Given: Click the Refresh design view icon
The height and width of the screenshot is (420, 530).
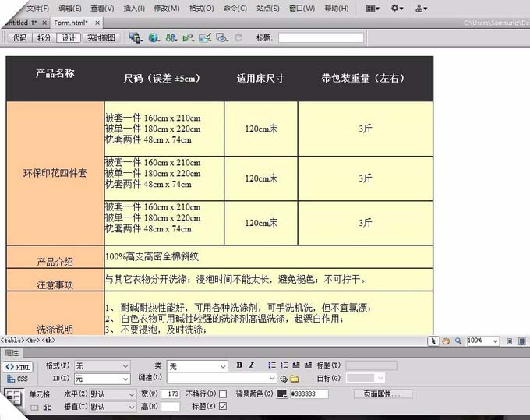Looking at the screenshot, I should pyautogui.click(x=238, y=37).
